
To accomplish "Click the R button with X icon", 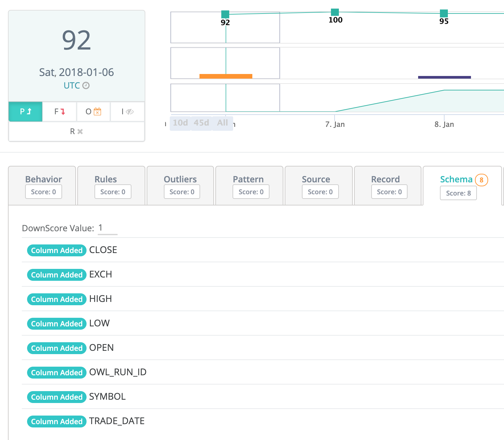I will 76,131.
